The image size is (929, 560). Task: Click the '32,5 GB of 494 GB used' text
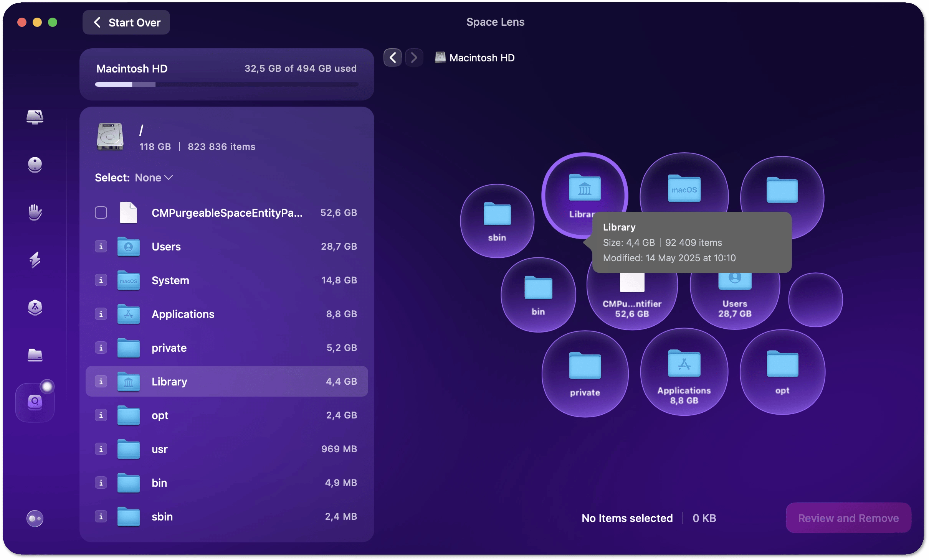[x=301, y=68]
